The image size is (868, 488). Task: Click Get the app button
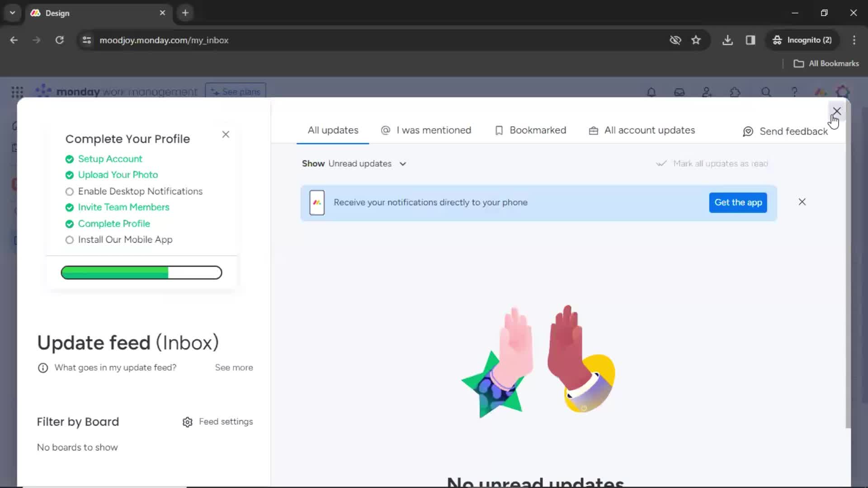(x=738, y=202)
